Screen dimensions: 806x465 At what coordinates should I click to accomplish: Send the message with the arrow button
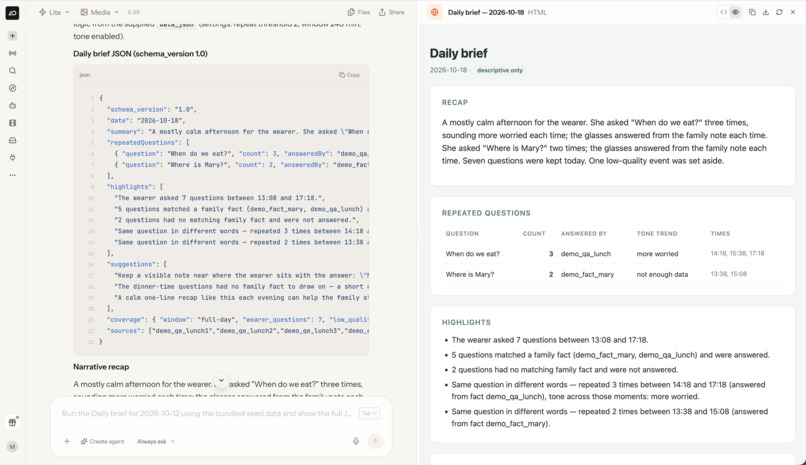click(376, 441)
